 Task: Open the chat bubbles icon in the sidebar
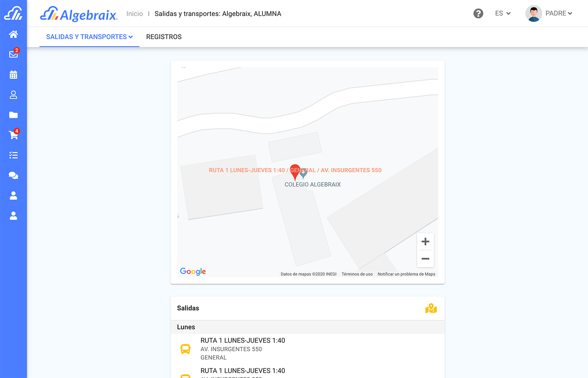tap(13, 175)
